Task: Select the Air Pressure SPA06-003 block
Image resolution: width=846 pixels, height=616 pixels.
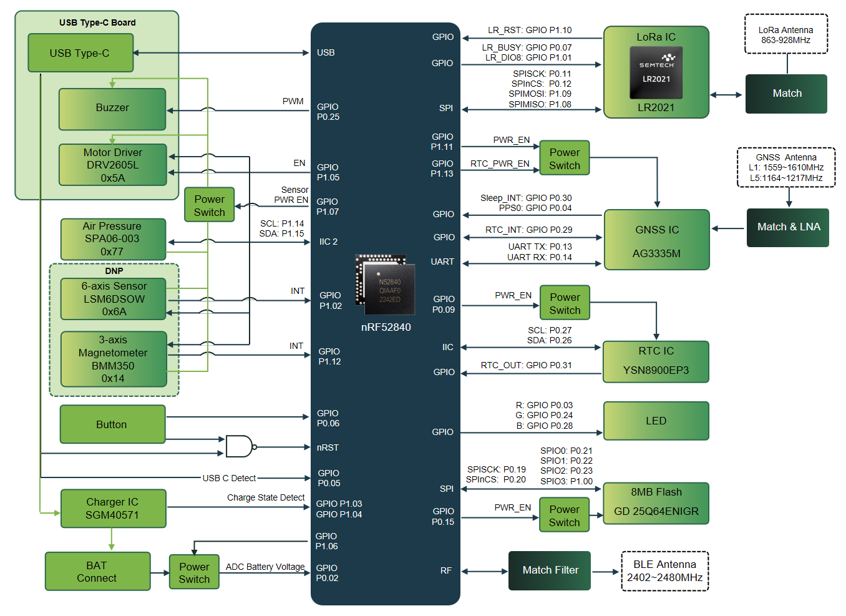Action: click(113, 239)
